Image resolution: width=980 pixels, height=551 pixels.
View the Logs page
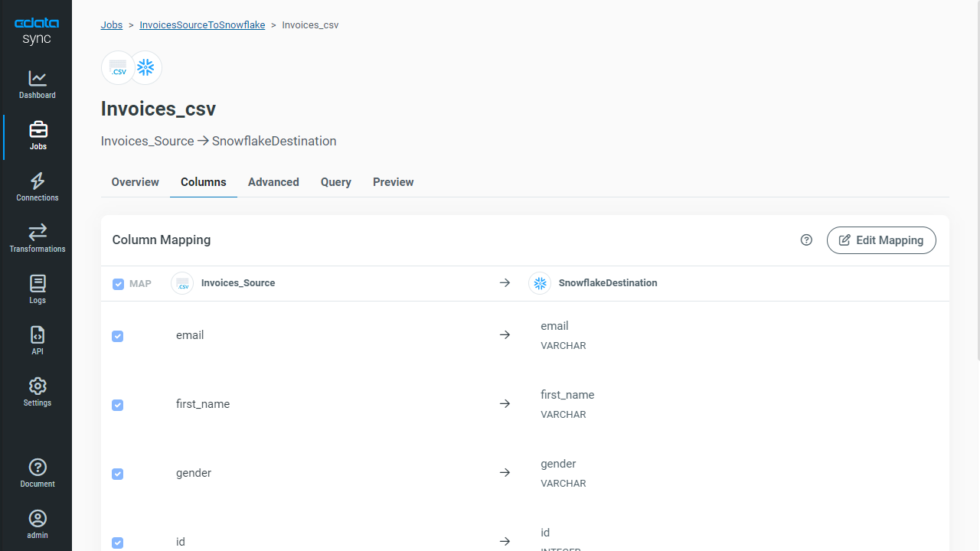pos(38,290)
